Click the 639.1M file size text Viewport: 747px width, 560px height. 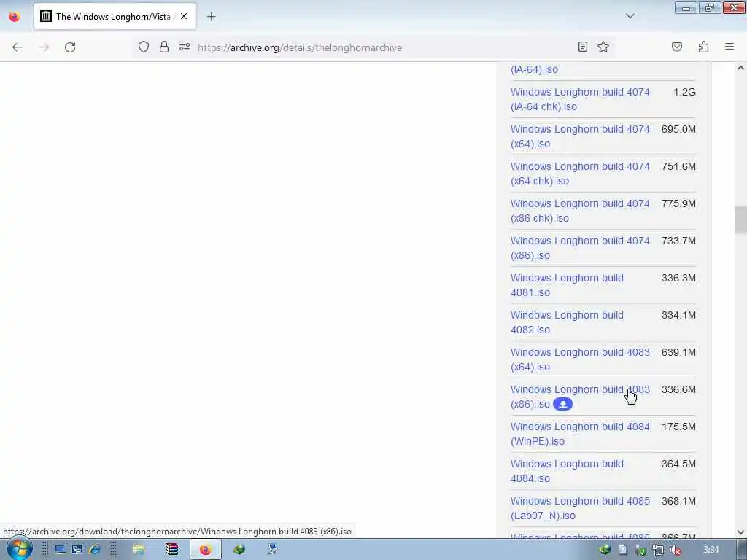tap(678, 352)
